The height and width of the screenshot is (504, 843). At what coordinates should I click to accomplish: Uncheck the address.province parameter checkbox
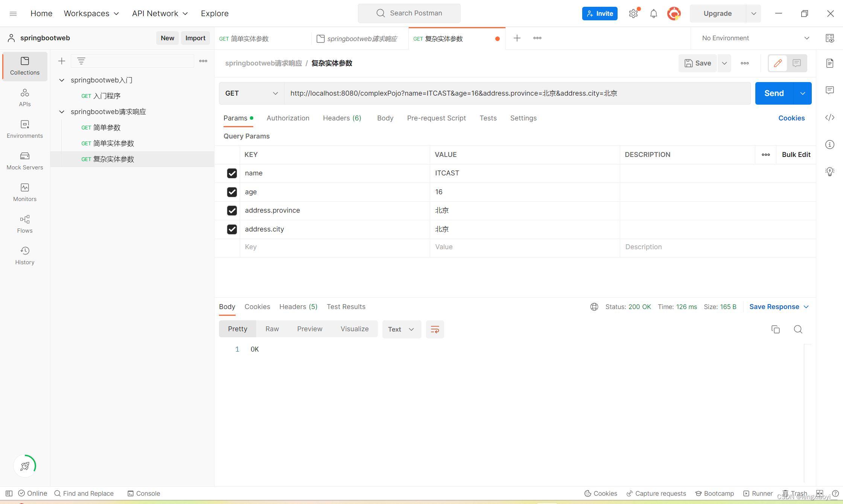tap(232, 210)
